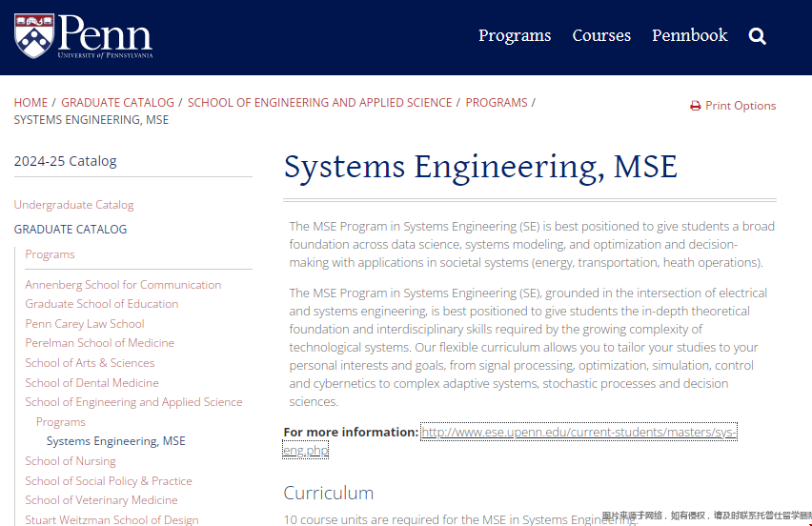Viewport: 812px width, 526px height.
Task: Open the Programs menu in header
Action: pyautogui.click(x=515, y=35)
